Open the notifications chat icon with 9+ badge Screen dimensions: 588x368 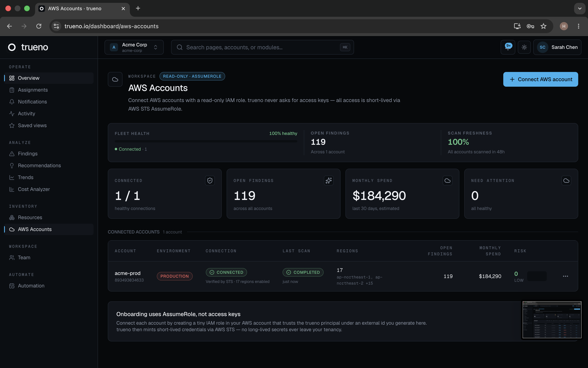[508, 47]
